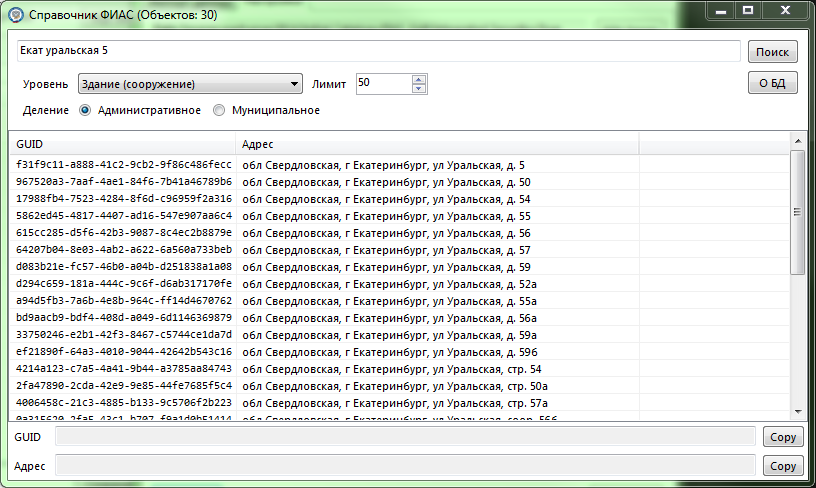
Task: Click the FIAS app icon in title bar
Action: [x=15, y=16]
